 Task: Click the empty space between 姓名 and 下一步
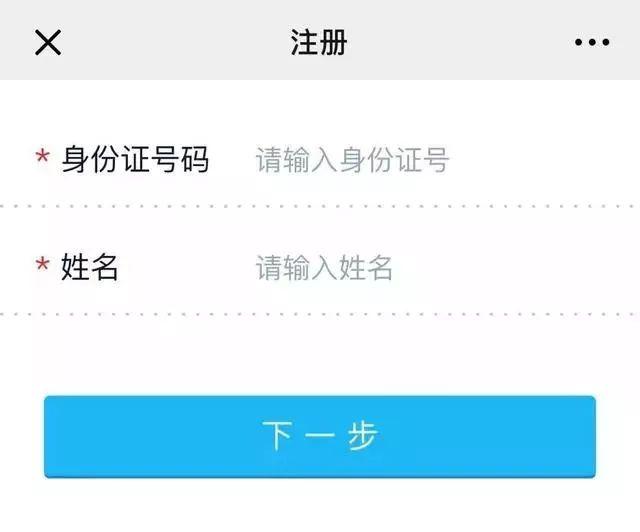pos(320,355)
